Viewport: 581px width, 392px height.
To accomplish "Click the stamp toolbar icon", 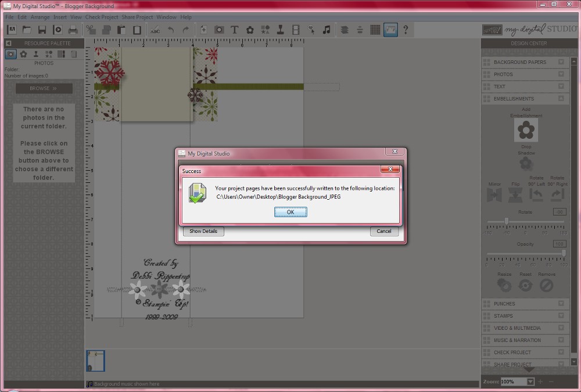I will (281, 30).
